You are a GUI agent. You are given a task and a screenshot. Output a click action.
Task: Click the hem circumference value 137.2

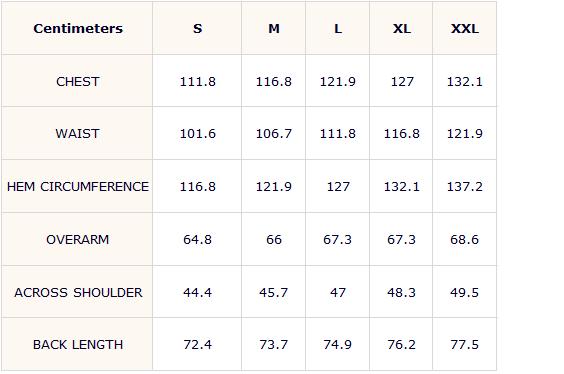pyautogui.click(x=465, y=187)
